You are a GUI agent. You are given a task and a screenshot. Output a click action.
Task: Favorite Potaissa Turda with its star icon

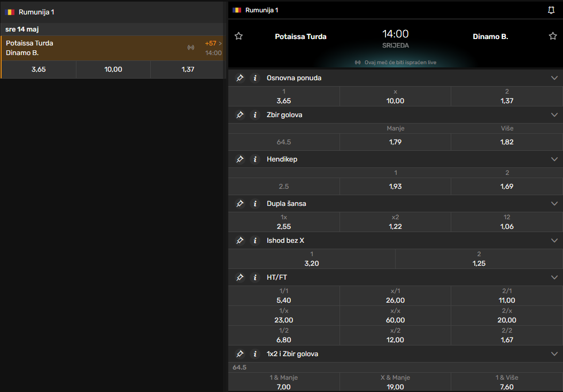click(x=238, y=36)
